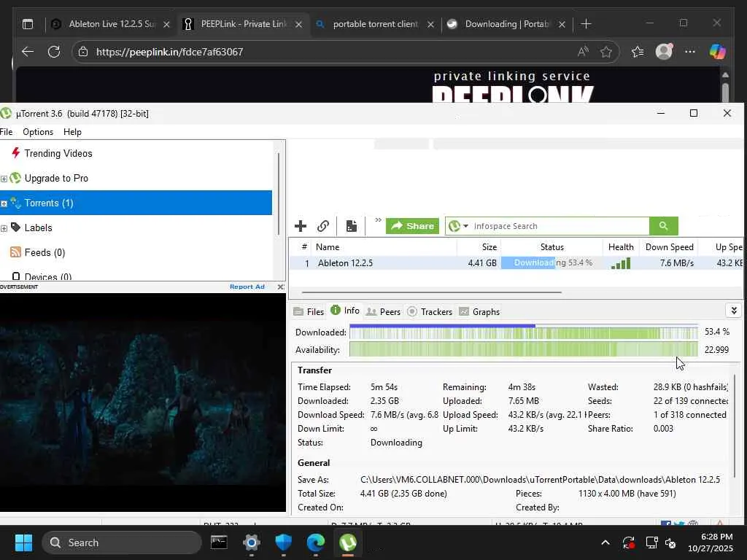Click the torrent health bars icon
The image size is (747, 560).
[x=621, y=263]
